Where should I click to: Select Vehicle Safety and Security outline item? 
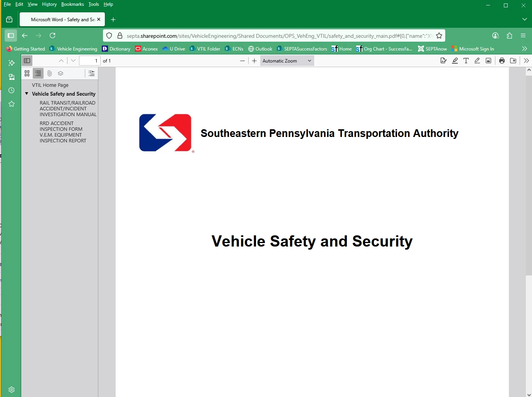(64, 94)
